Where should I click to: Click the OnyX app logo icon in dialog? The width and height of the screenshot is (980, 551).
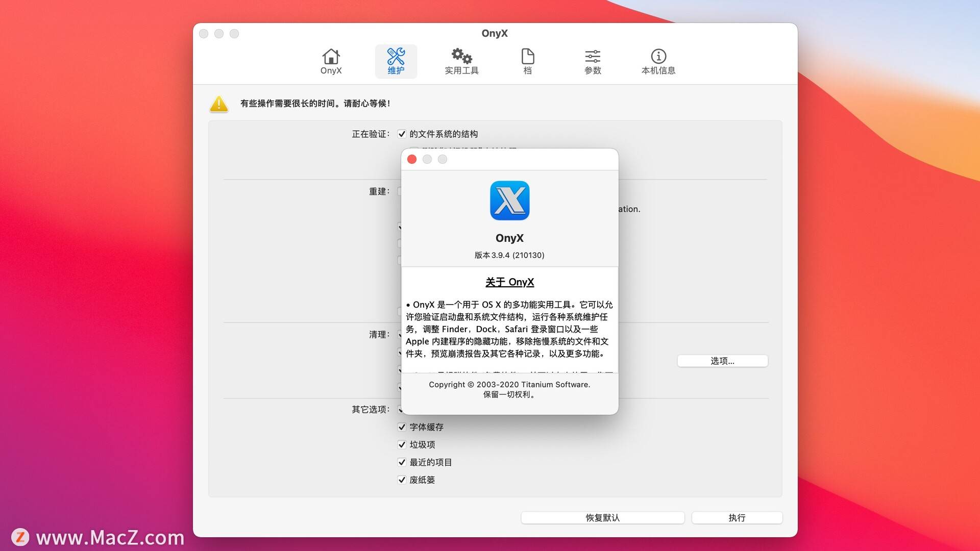tap(509, 201)
